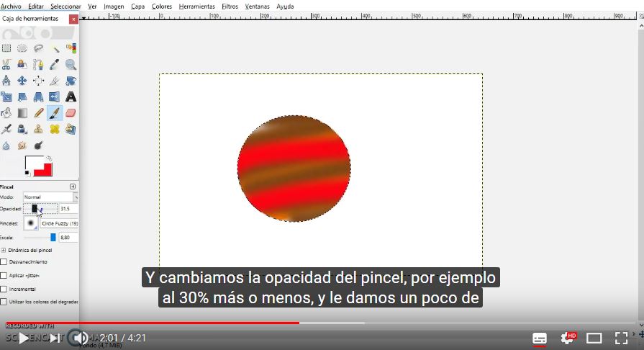Open the Seleccionar menu

(x=65, y=6)
